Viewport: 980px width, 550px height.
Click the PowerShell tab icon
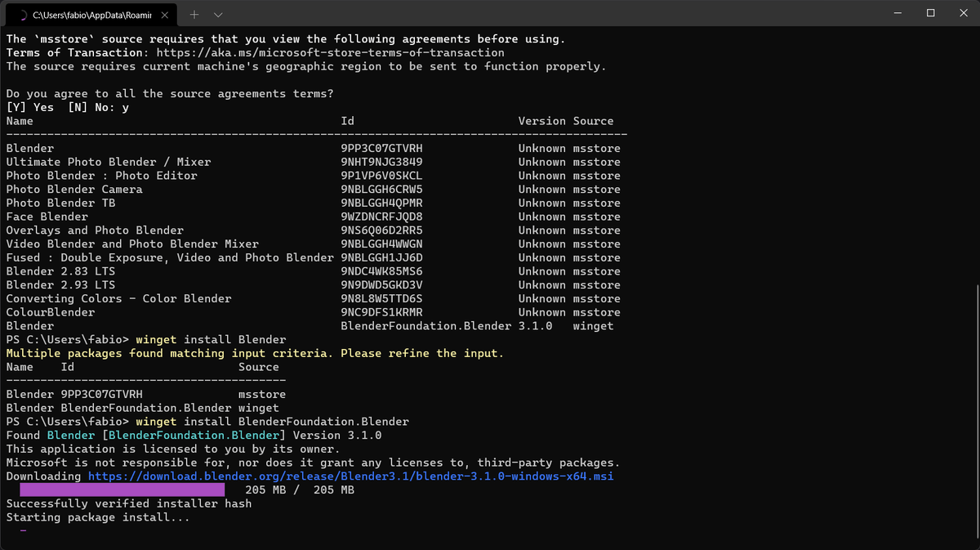tap(22, 15)
